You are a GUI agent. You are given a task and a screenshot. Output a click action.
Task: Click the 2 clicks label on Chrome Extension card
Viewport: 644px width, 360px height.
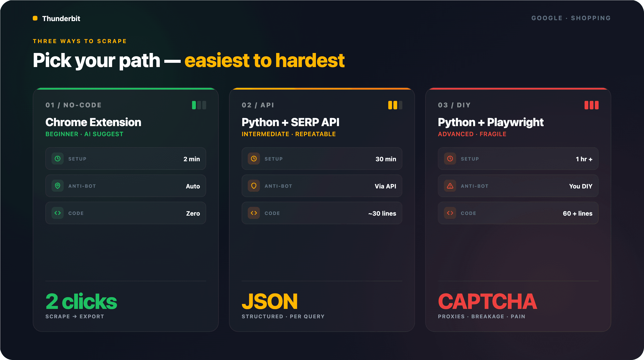[x=81, y=301]
